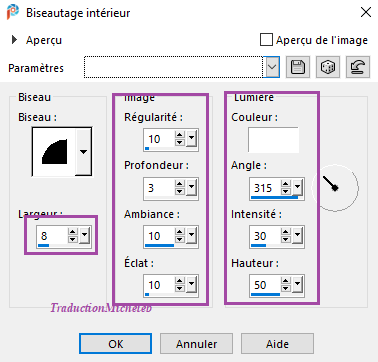Click the Ambiance value field
This screenshot has height=362, width=378.
pyautogui.click(x=159, y=236)
